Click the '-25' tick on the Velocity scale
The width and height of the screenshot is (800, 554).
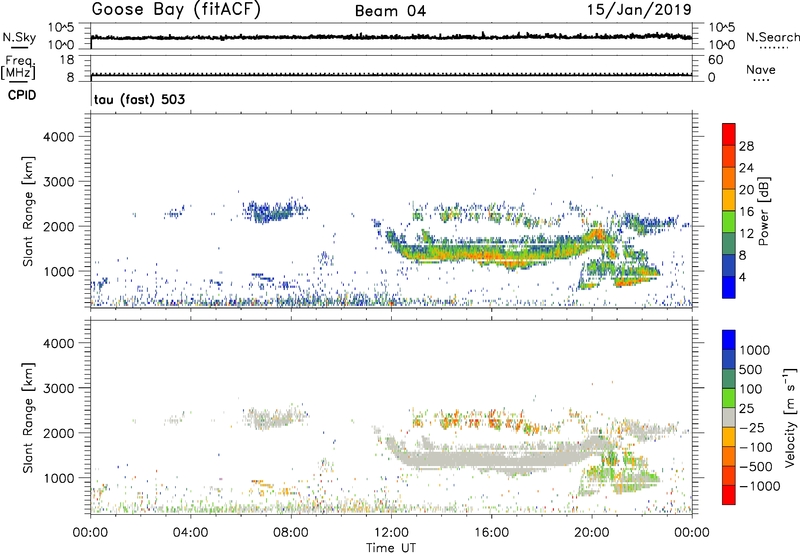[x=752, y=427]
